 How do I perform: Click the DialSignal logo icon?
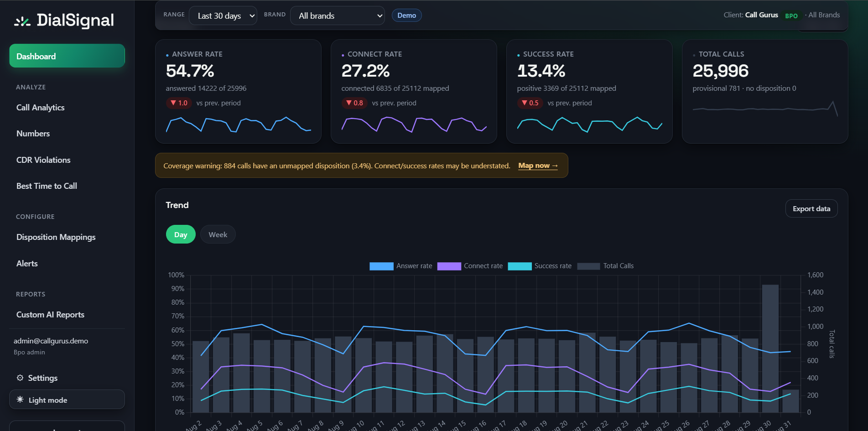pyautogui.click(x=22, y=21)
